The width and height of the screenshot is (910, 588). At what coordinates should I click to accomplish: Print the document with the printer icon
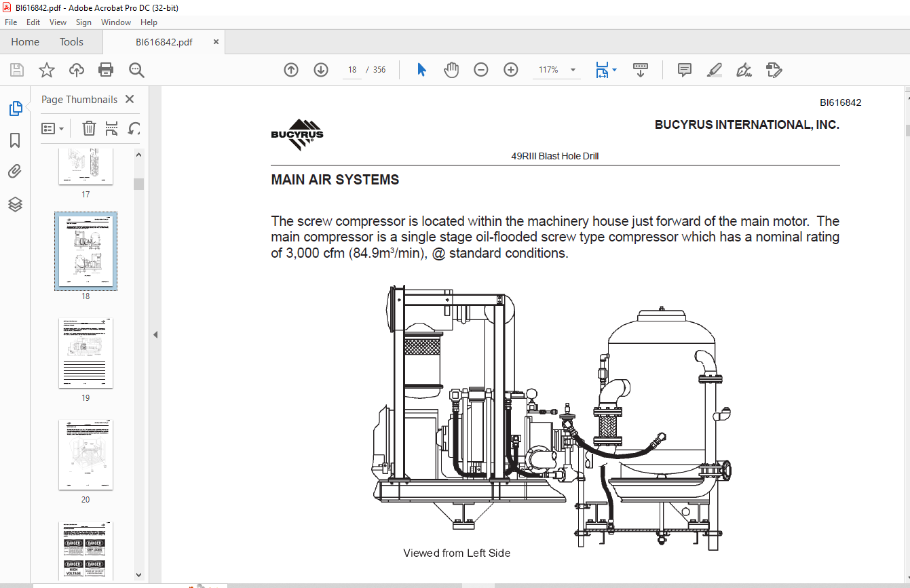[x=106, y=70]
